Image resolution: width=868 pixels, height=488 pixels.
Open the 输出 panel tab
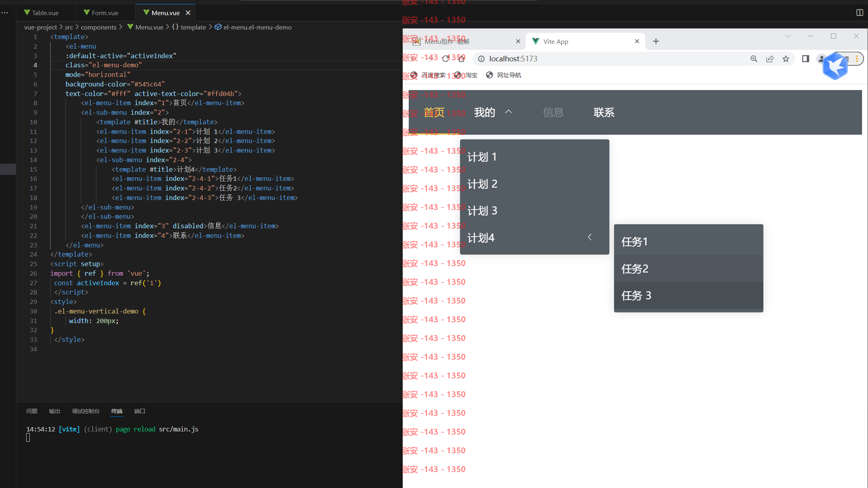pyautogui.click(x=55, y=411)
